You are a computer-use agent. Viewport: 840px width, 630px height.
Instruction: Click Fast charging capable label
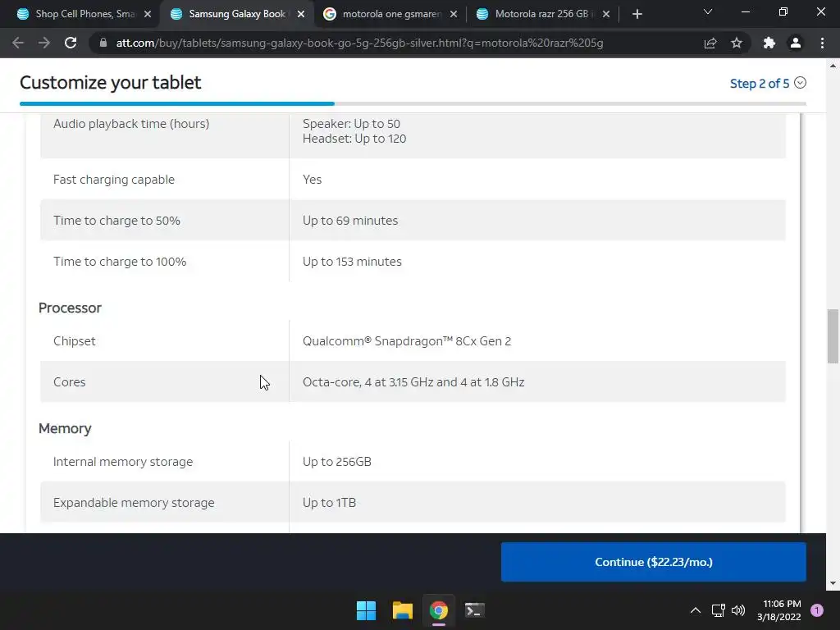pyautogui.click(x=114, y=180)
